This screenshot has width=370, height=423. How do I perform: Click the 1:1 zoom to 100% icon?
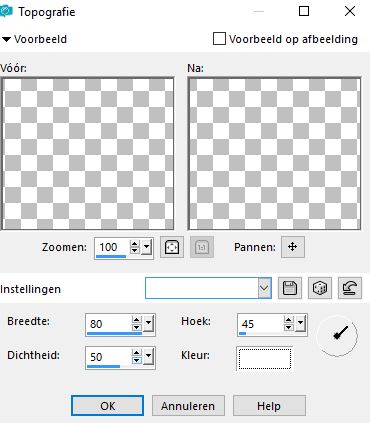(x=202, y=247)
